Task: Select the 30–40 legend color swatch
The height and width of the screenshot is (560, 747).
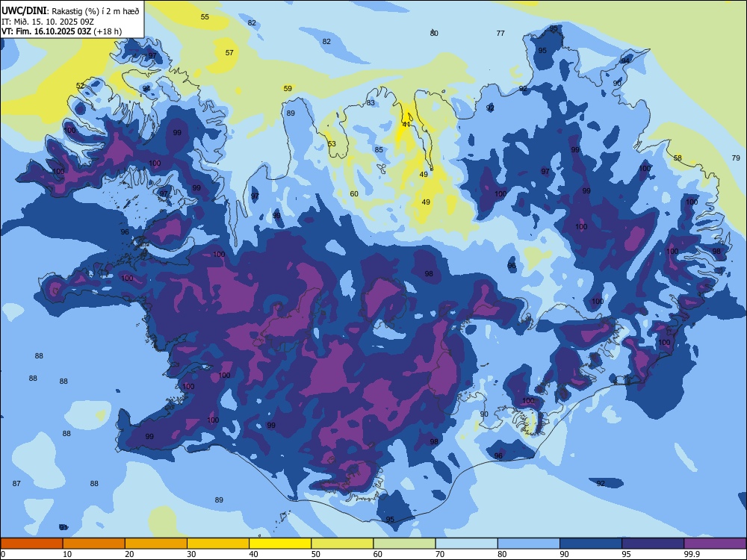Action: pos(218,544)
